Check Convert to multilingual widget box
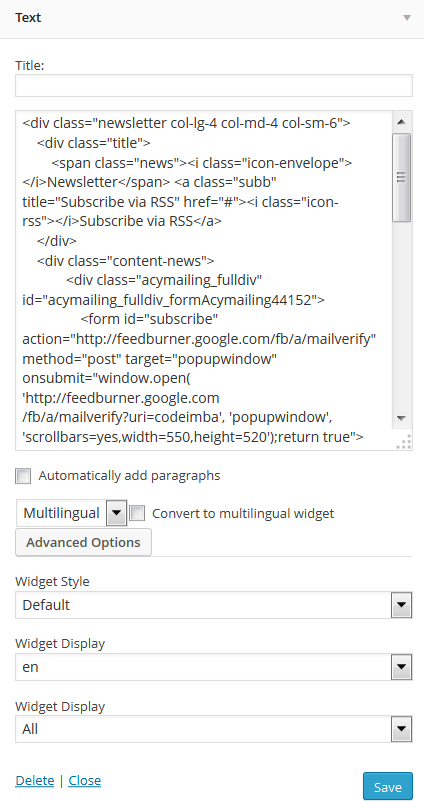Viewport: 424px width, 811px height. click(137, 513)
